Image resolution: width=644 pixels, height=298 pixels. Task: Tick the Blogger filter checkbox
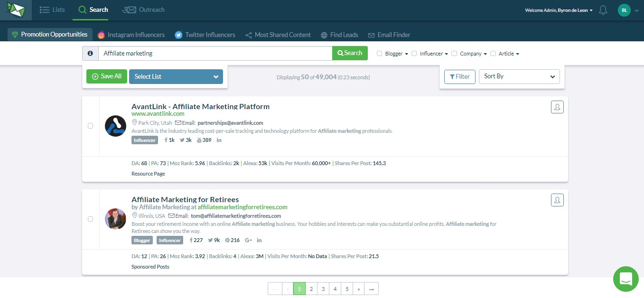click(x=380, y=54)
